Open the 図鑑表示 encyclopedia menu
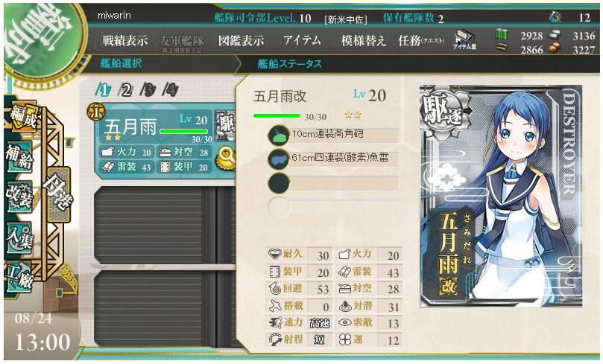 (241, 40)
